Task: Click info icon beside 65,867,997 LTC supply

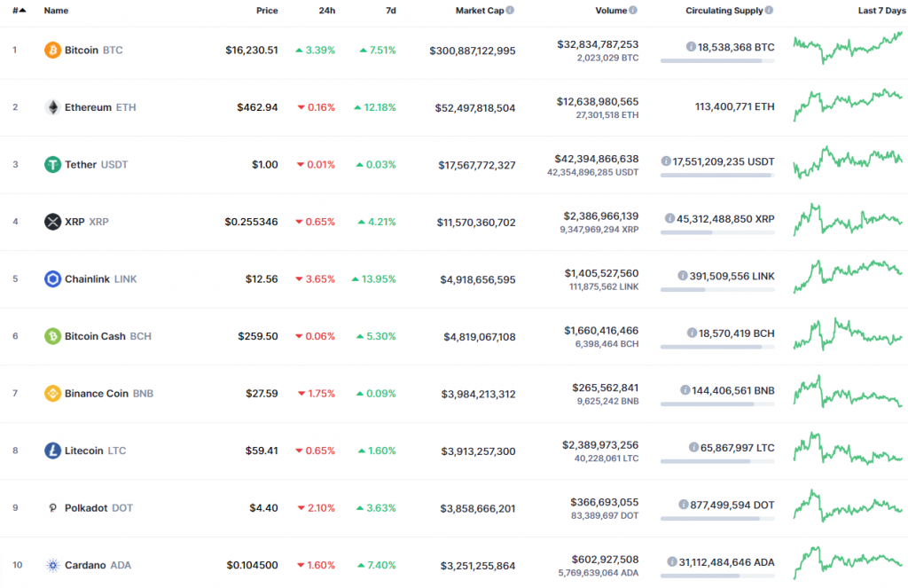Action: tap(693, 447)
